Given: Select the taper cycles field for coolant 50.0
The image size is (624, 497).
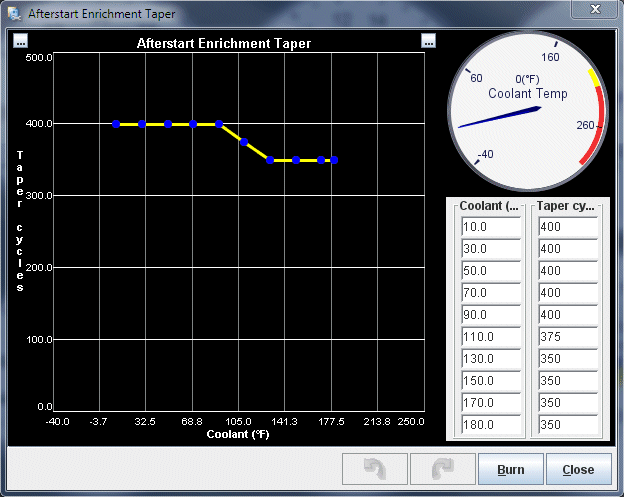Looking at the screenshot, I should click(x=568, y=271).
